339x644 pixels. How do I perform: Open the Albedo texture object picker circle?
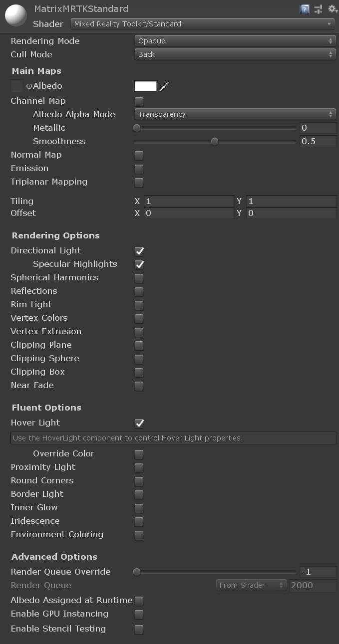(x=29, y=86)
